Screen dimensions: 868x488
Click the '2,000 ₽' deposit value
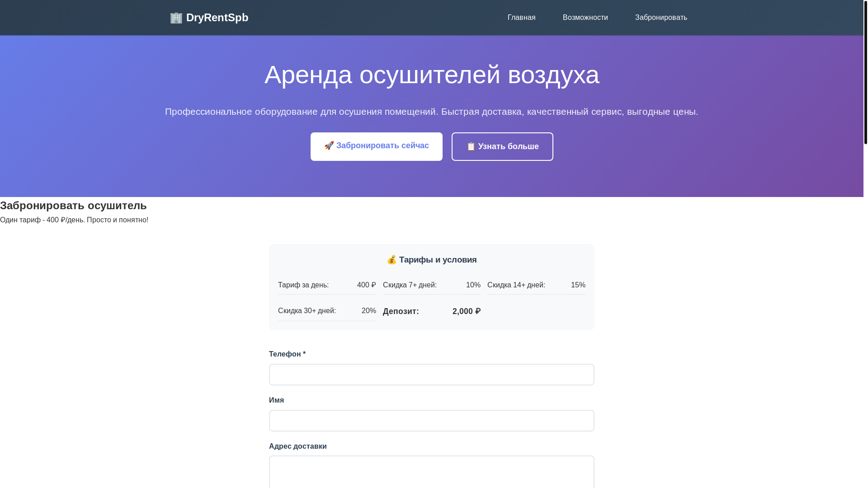pos(467,311)
